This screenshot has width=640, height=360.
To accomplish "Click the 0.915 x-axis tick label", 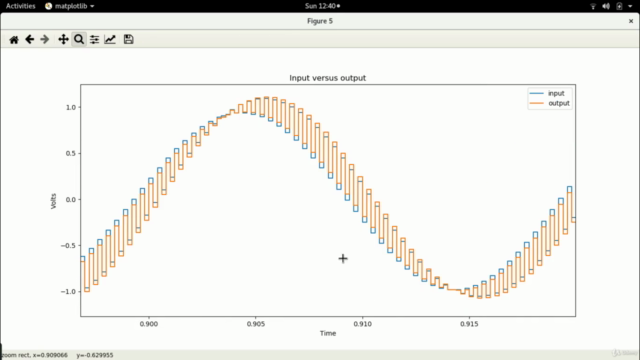I will 469,324.
